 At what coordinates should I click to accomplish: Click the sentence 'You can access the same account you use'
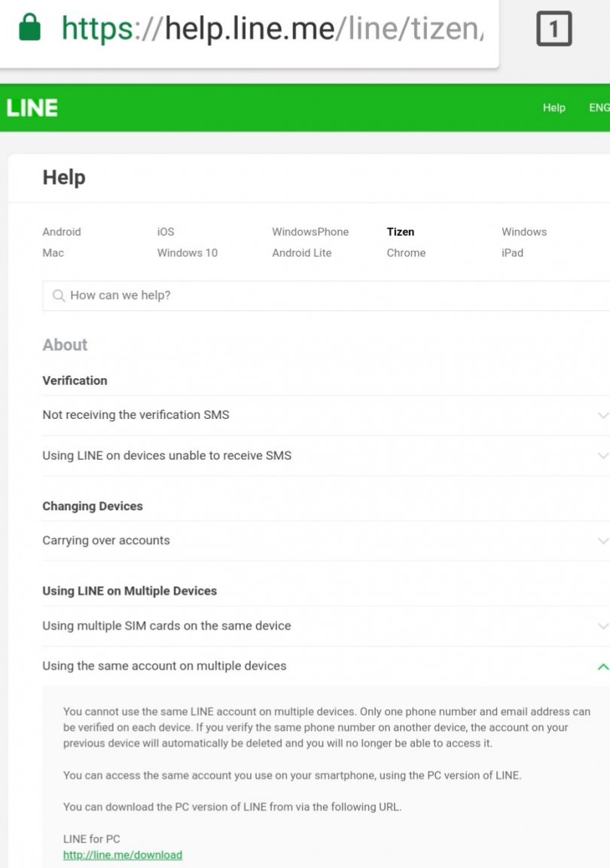click(291, 775)
